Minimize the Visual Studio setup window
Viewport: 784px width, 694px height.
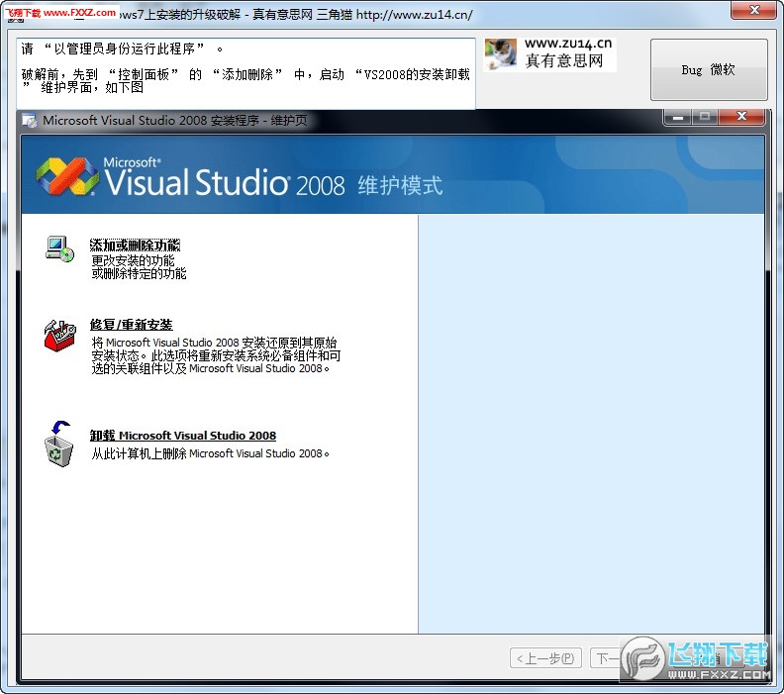pos(678,117)
